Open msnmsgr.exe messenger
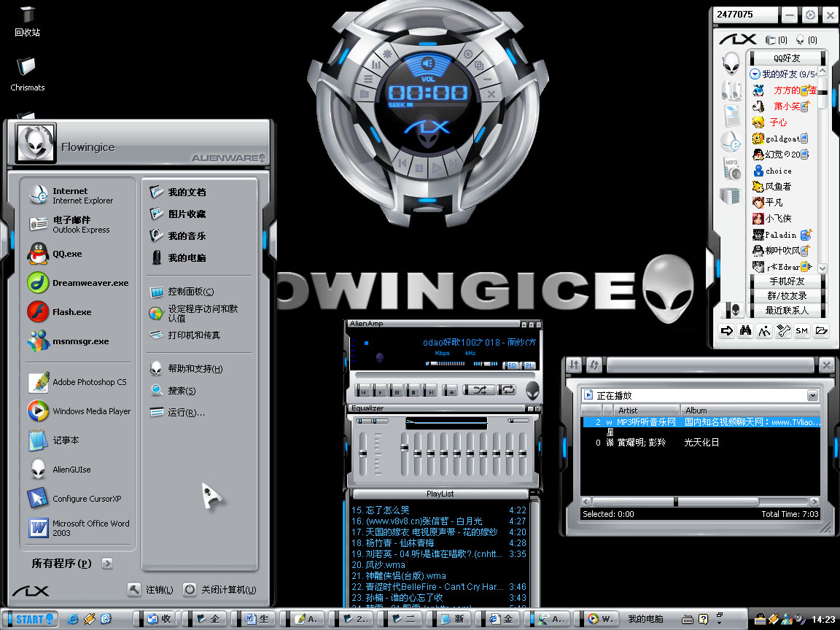 (68, 341)
